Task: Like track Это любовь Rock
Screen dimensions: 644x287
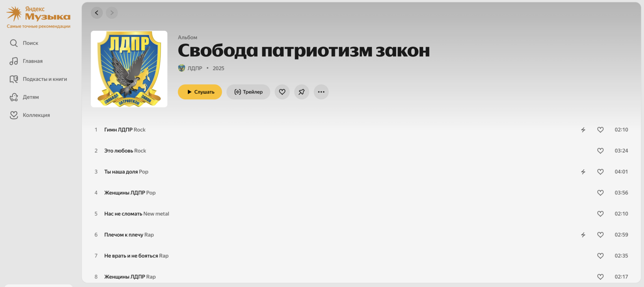Action: tap(600, 151)
